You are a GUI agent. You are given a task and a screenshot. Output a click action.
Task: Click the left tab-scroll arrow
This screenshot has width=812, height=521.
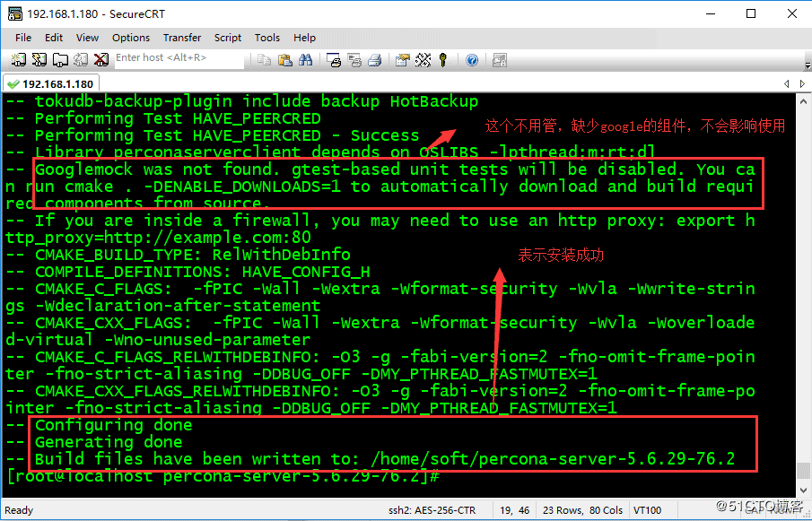[787, 82]
